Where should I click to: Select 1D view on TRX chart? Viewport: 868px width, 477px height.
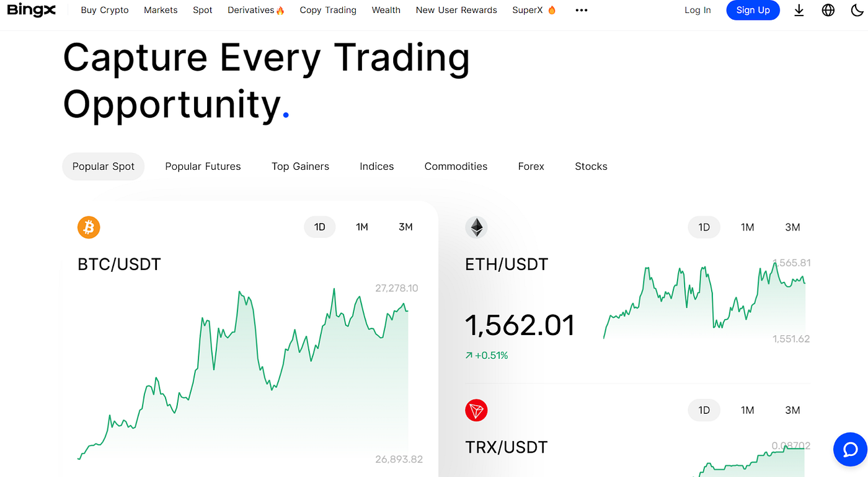tap(704, 410)
